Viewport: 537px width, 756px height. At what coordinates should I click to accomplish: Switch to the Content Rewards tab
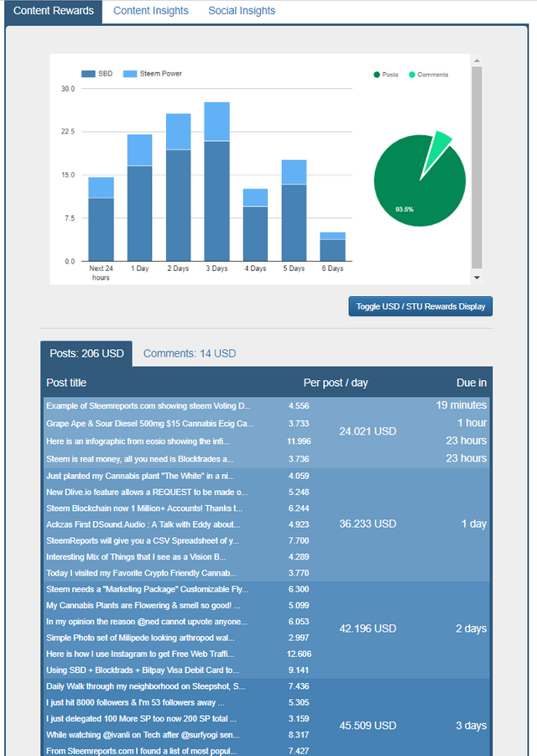pos(54,11)
